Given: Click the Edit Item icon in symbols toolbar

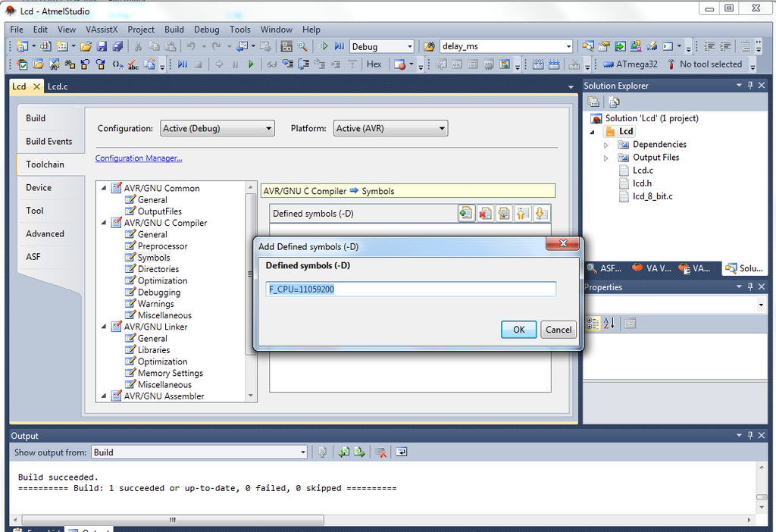Looking at the screenshot, I should point(504,213).
